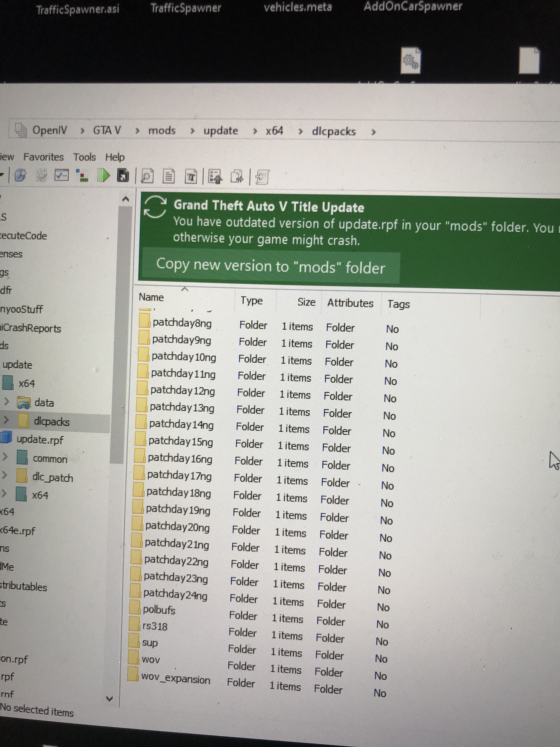Expand the dlc_patch tree node
The width and height of the screenshot is (560, 747).
click(4, 475)
